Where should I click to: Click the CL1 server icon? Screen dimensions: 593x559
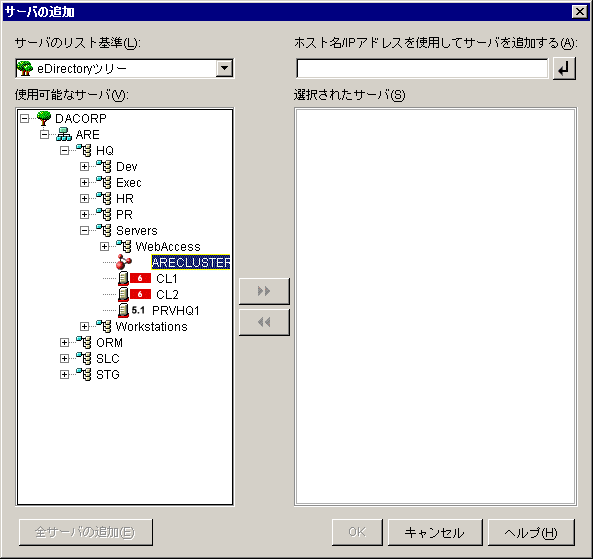[123, 278]
